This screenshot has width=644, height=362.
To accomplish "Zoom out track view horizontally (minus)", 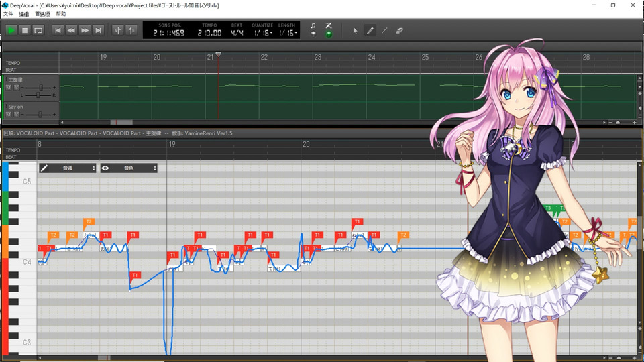I will [x=610, y=122].
